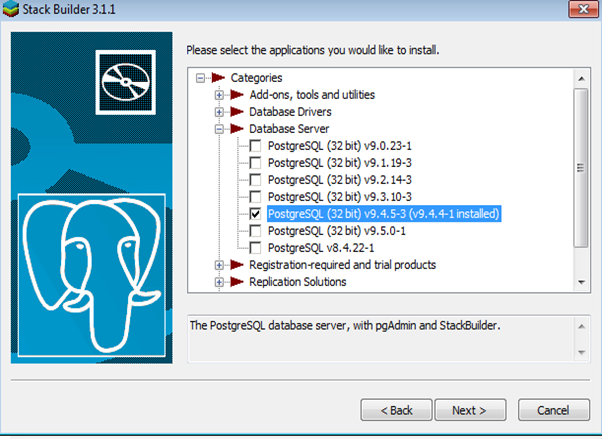Check PostgreSQL v8.4.22-1 checkbox
The height and width of the screenshot is (439, 602).
pyautogui.click(x=255, y=248)
